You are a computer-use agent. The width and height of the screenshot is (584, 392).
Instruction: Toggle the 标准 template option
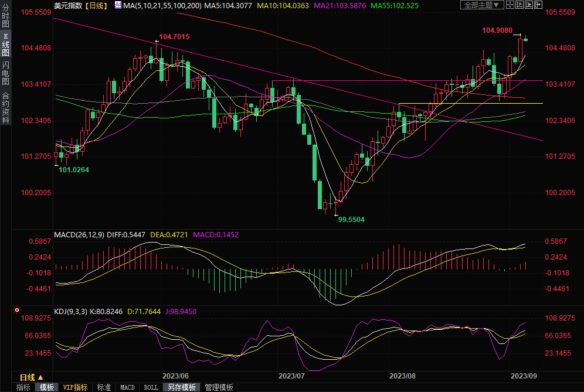[x=104, y=387]
